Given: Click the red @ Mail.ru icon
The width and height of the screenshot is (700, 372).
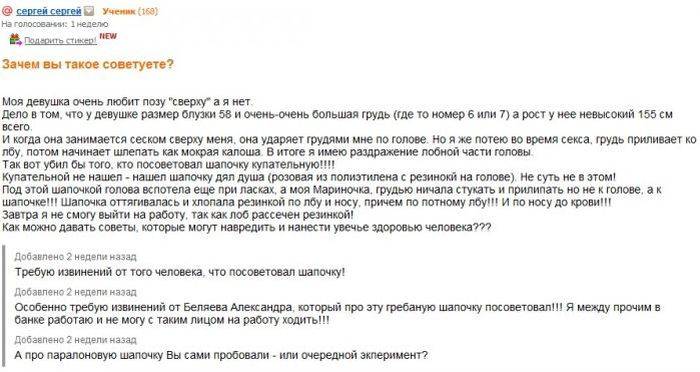Looking at the screenshot, I should coord(7,10).
